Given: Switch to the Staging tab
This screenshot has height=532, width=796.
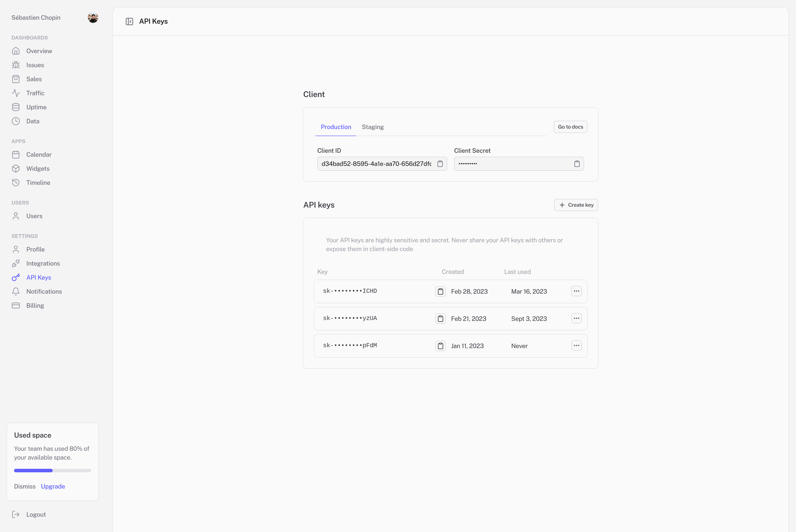Looking at the screenshot, I should click(373, 127).
